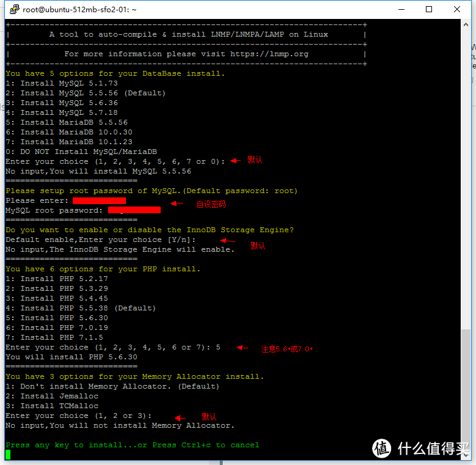Click the terminal scrollbar thumb

tap(466, 390)
